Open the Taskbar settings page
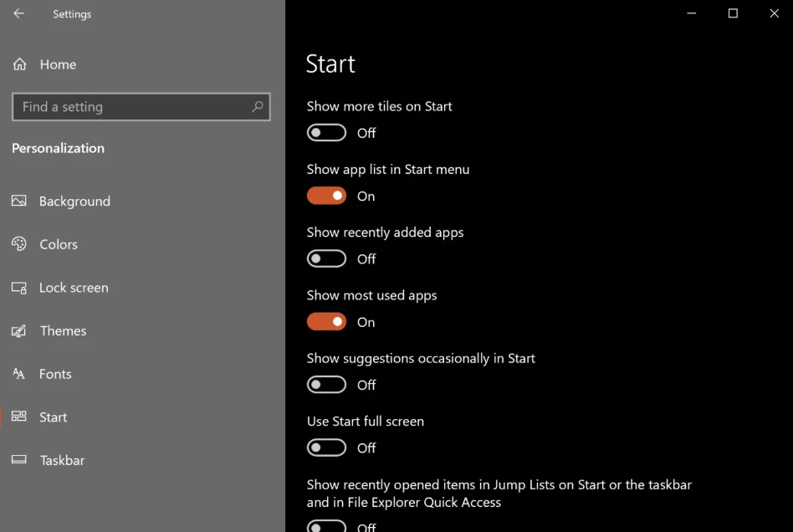This screenshot has width=793, height=532. (62, 460)
